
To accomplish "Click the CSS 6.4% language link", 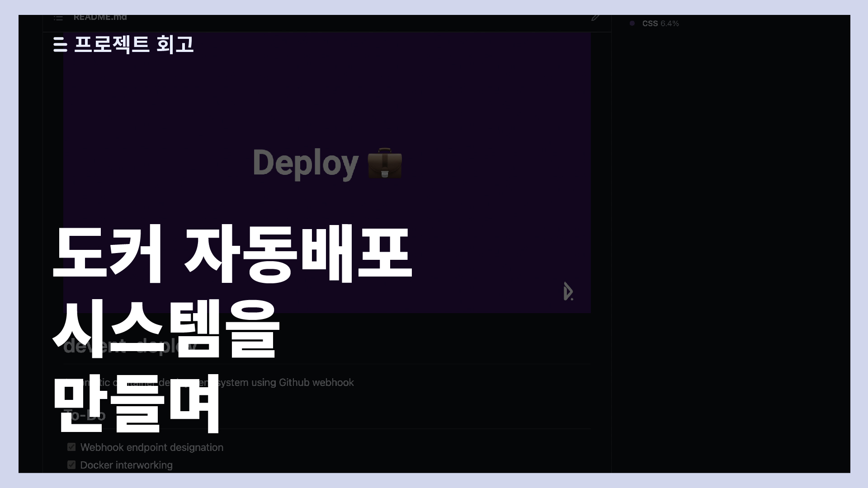I will pos(660,23).
